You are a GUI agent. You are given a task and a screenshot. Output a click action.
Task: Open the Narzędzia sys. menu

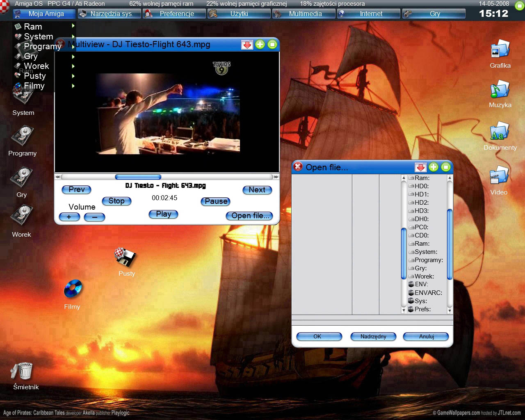click(x=109, y=14)
